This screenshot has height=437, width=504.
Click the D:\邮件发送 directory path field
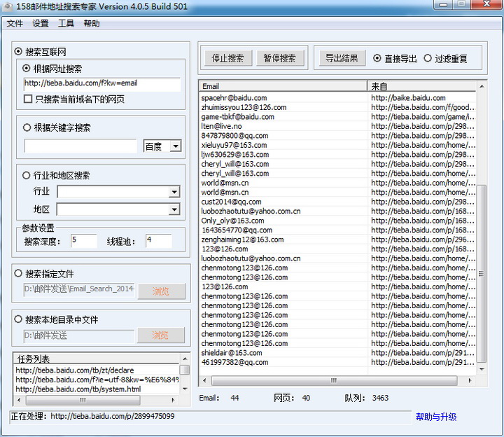point(79,335)
